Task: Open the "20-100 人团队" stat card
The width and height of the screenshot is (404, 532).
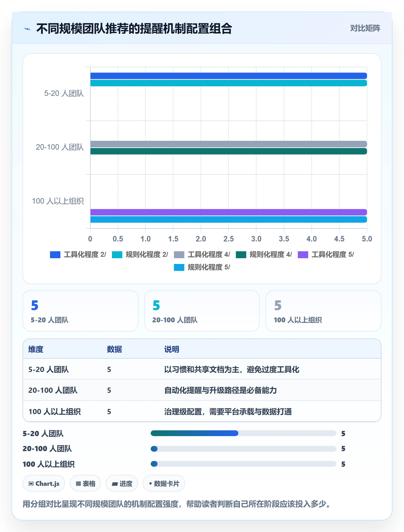Action: (x=202, y=311)
